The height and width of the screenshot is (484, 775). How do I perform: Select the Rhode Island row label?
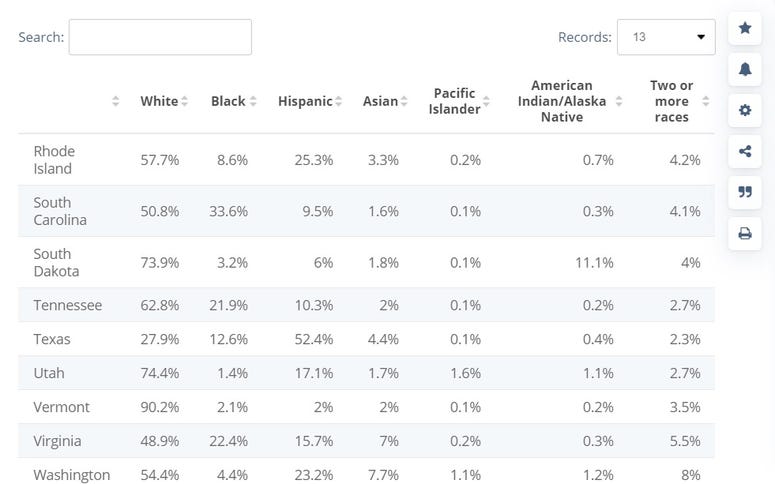click(x=54, y=160)
